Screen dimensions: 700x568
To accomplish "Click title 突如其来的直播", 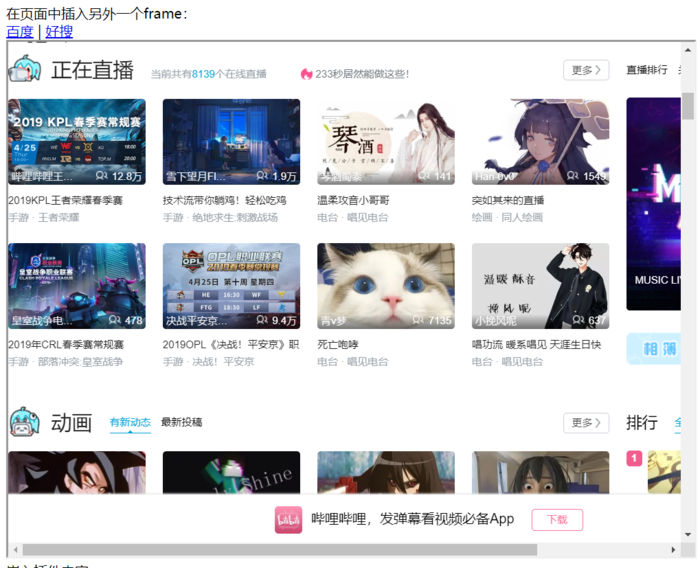I will (x=508, y=200).
